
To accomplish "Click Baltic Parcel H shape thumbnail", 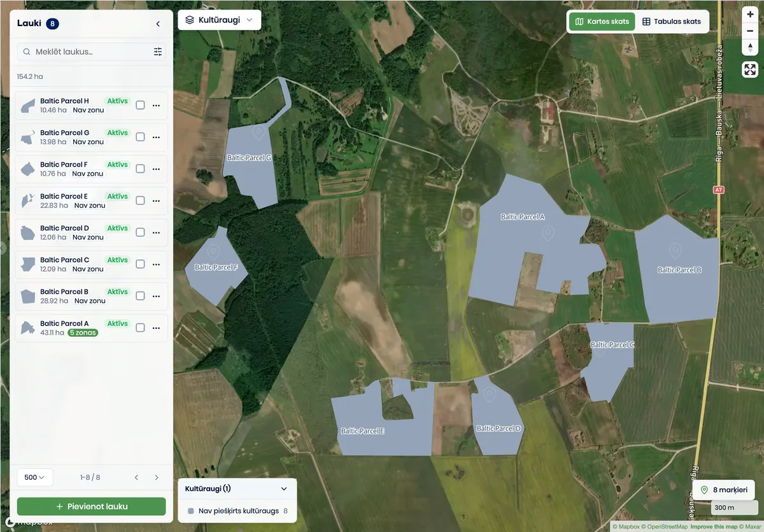I will click(x=27, y=106).
